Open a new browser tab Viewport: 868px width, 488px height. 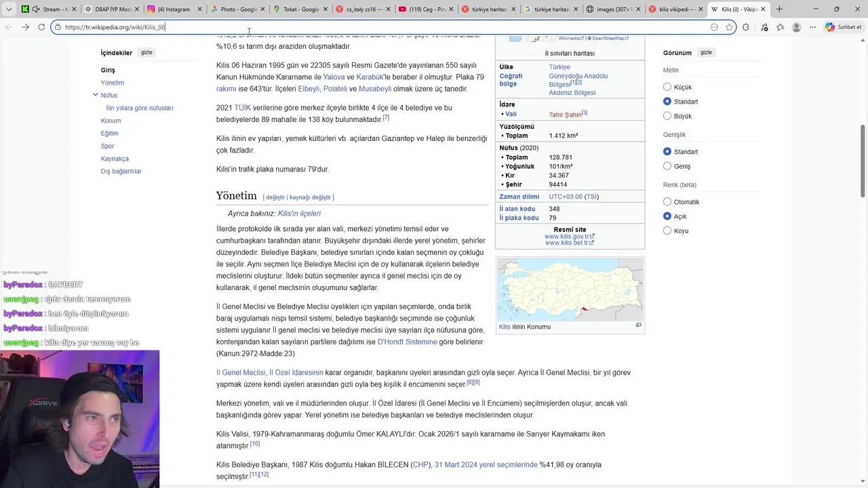coord(779,9)
